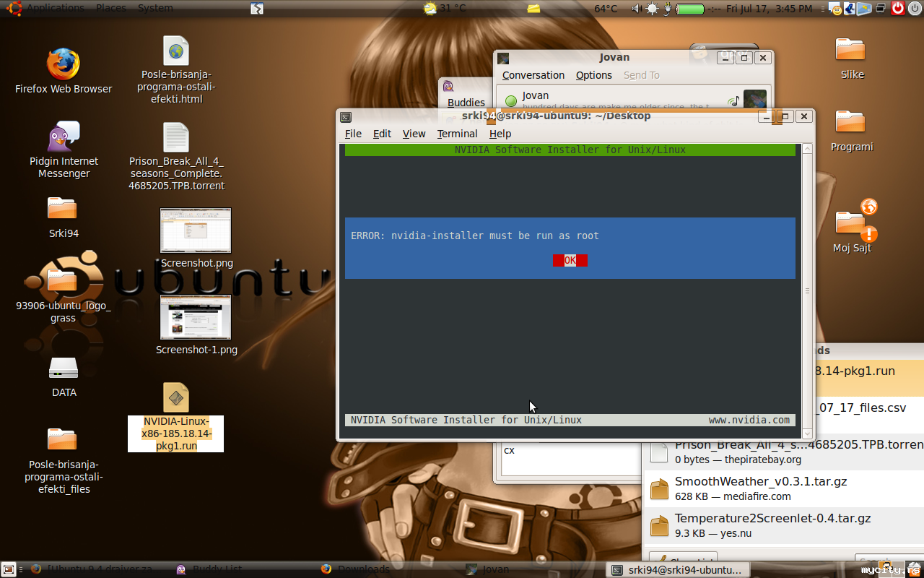Viewport: 924px width, 578px height.
Task: Open Buddies menu in Buddy List window
Action: click(466, 103)
